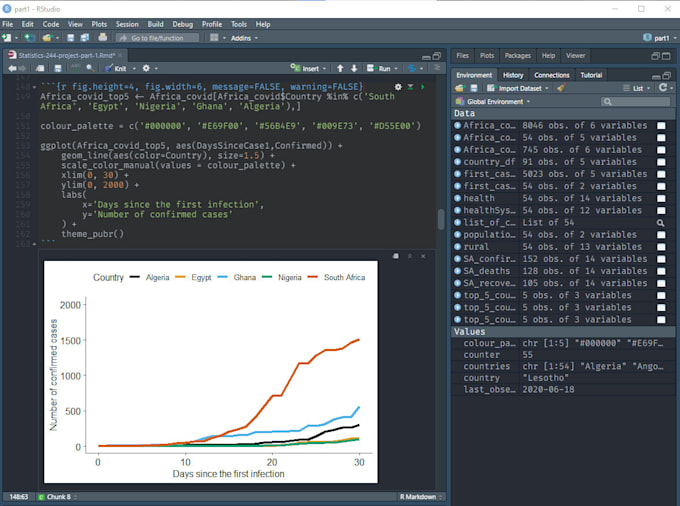Create a new file with the toolbar icon
This screenshot has height=506, width=680.
pos(7,38)
